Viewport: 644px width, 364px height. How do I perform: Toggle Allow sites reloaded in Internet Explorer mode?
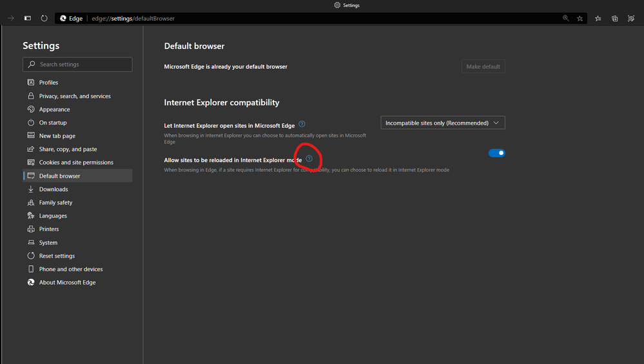click(496, 153)
